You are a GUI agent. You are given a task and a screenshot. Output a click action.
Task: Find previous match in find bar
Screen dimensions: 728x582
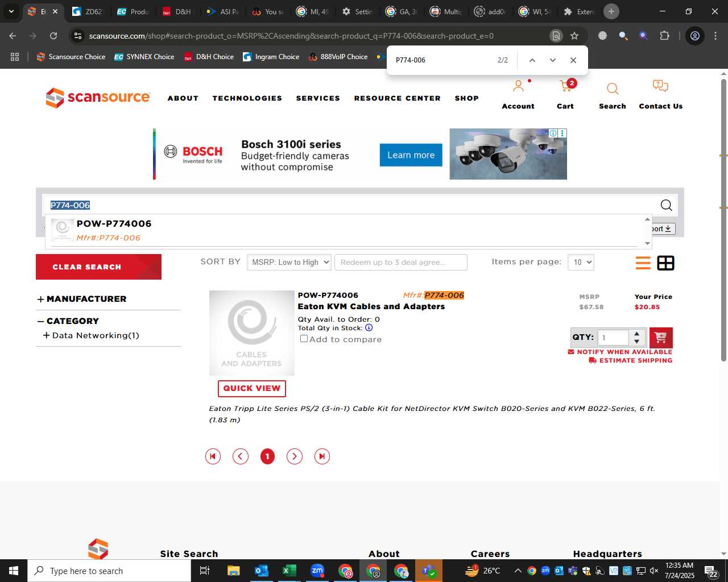point(532,60)
